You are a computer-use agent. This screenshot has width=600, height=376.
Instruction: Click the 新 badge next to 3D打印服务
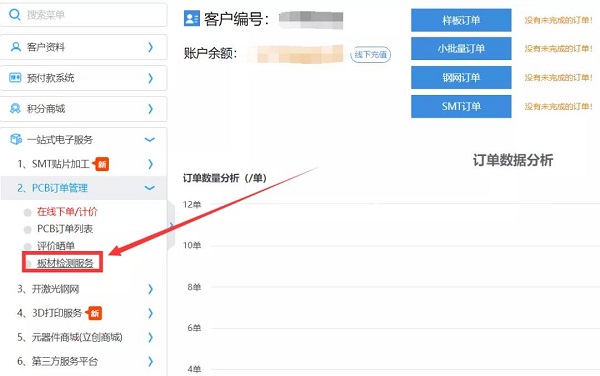94,313
